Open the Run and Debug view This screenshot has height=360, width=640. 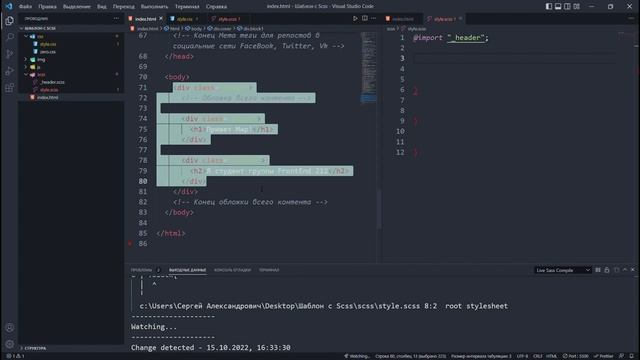point(9,71)
